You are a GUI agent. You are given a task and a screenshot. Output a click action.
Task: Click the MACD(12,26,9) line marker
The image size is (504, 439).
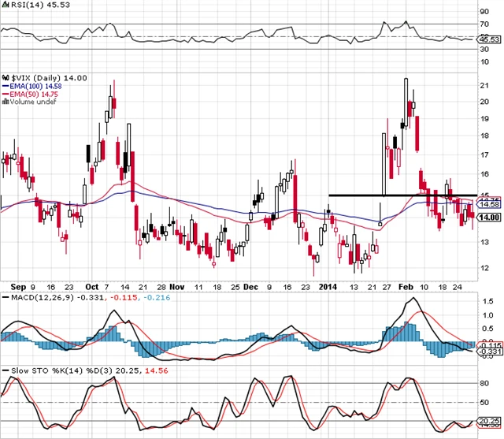pos(4,296)
